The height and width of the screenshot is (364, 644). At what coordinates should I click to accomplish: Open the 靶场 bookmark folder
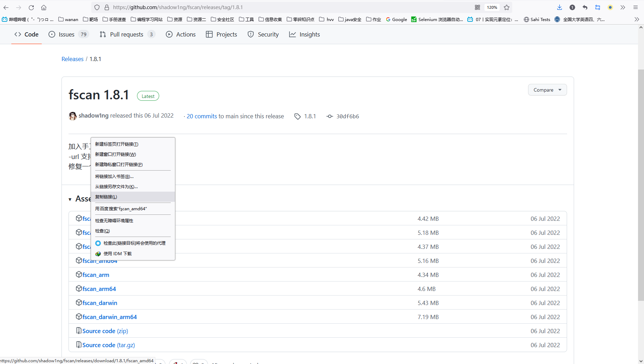click(x=90, y=19)
